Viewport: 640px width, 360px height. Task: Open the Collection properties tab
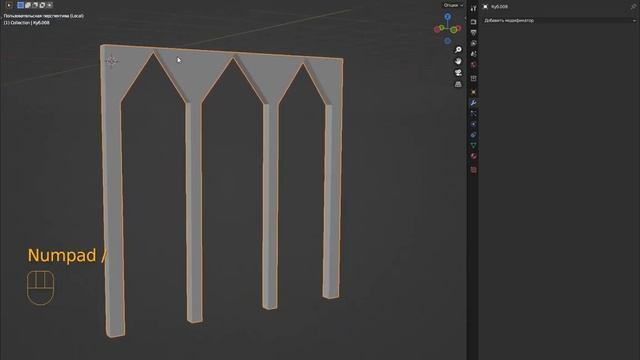(x=473, y=78)
